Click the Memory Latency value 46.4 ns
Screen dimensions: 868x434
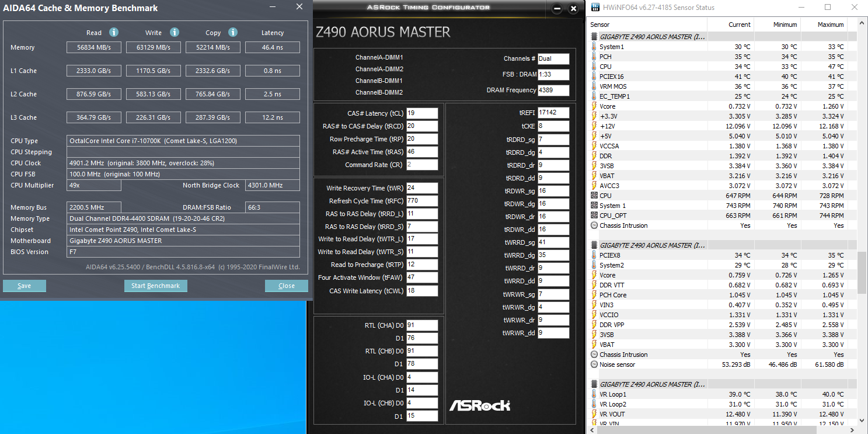(273, 47)
